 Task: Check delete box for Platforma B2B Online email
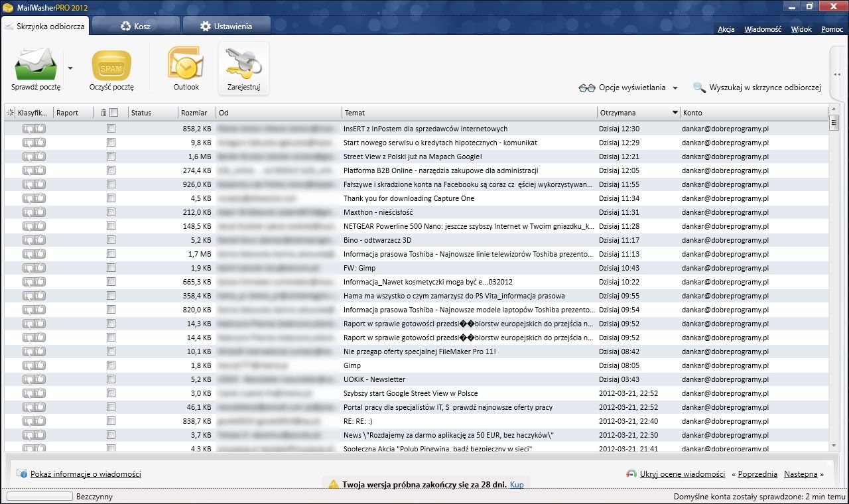[111, 170]
